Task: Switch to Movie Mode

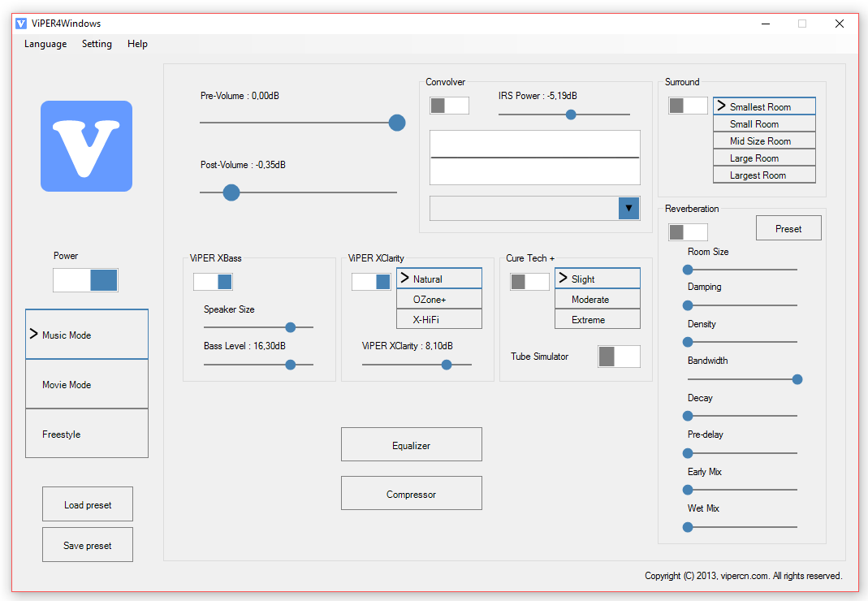Action: (x=87, y=384)
